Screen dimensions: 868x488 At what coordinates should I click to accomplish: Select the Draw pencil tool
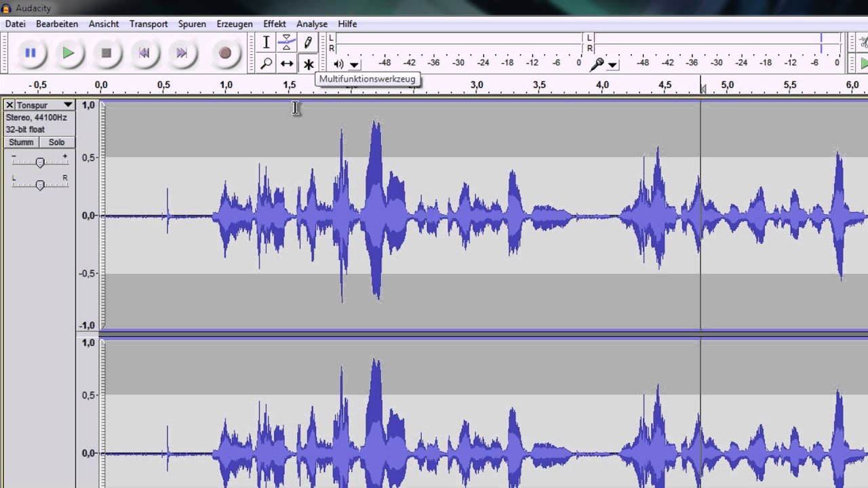(x=308, y=43)
